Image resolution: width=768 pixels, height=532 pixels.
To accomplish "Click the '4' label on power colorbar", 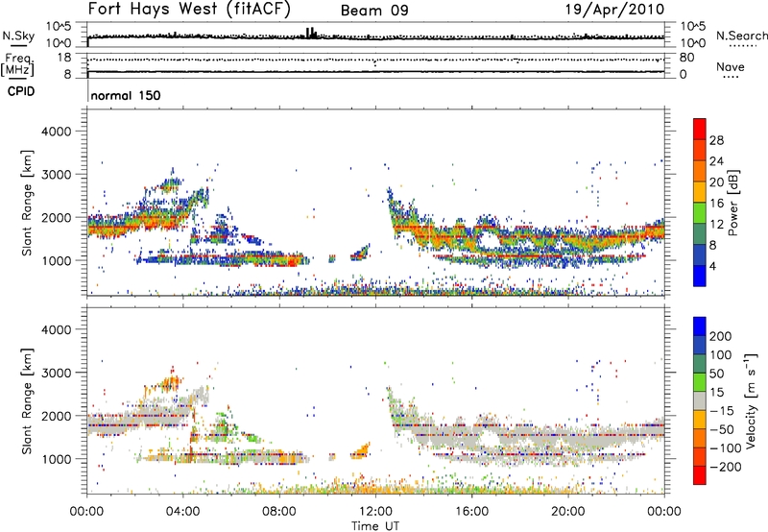I will [x=712, y=266].
